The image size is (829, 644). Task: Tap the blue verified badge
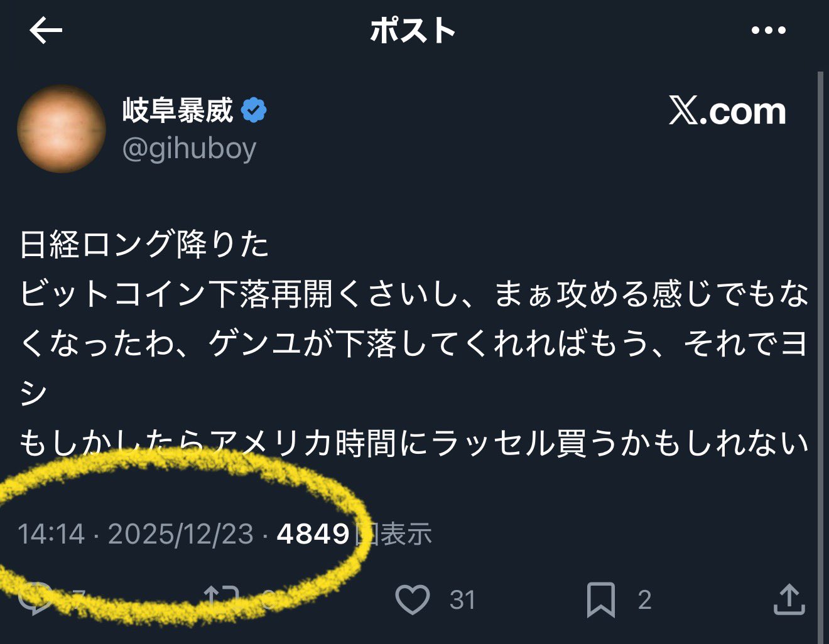pos(254,110)
